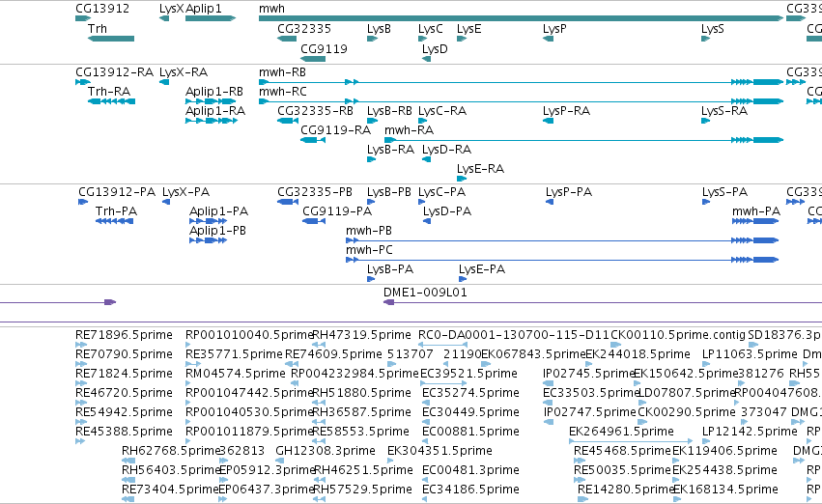Select the CG32335-PB protein label
Image resolution: width=822 pixels, height=504 pixels.
315,192
